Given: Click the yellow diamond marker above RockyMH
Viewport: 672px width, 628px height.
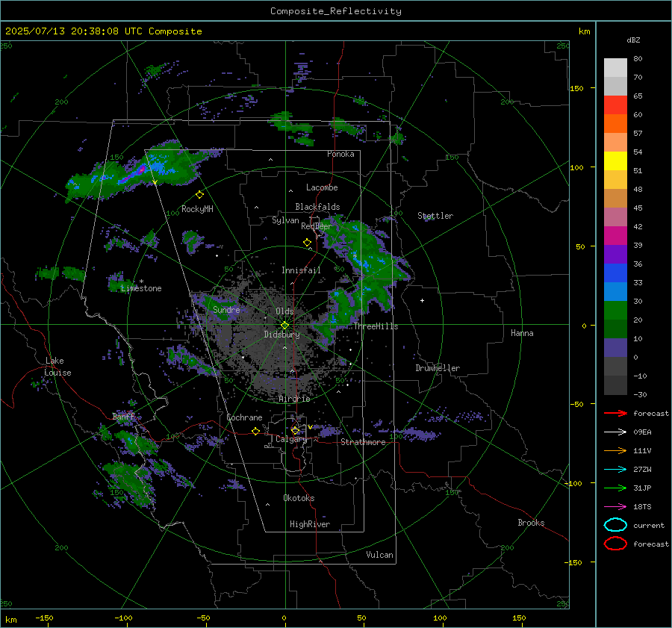Looking at the screenshot, I should click(199, 195).
